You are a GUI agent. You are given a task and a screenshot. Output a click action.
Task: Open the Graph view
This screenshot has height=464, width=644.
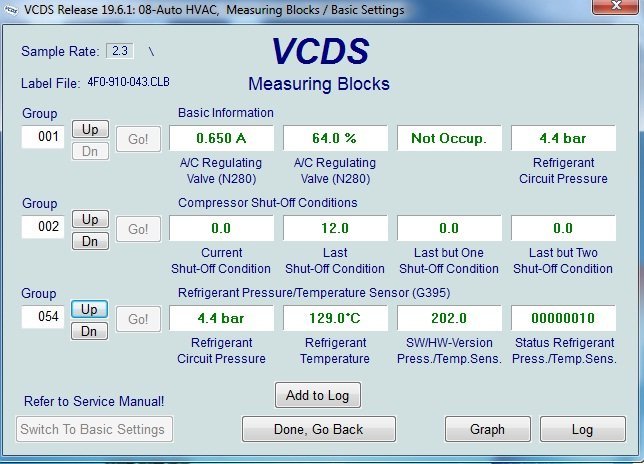click(x=487, y=429)
